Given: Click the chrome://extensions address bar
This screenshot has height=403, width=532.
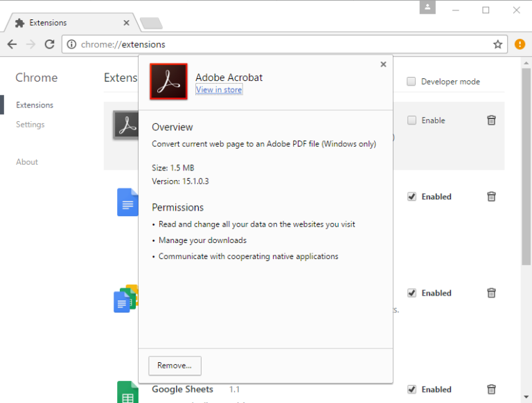Looking at the screenshot, I should [284, 44].
